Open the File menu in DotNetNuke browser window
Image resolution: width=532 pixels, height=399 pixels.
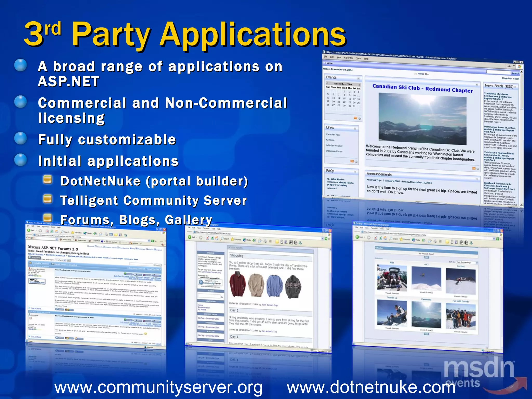coord(325,57)
